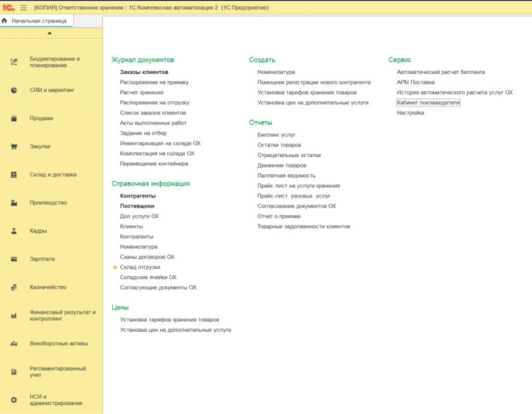532x414 pixels.
Task: Create Номенклатура under Создать
Action: point(276,72)
